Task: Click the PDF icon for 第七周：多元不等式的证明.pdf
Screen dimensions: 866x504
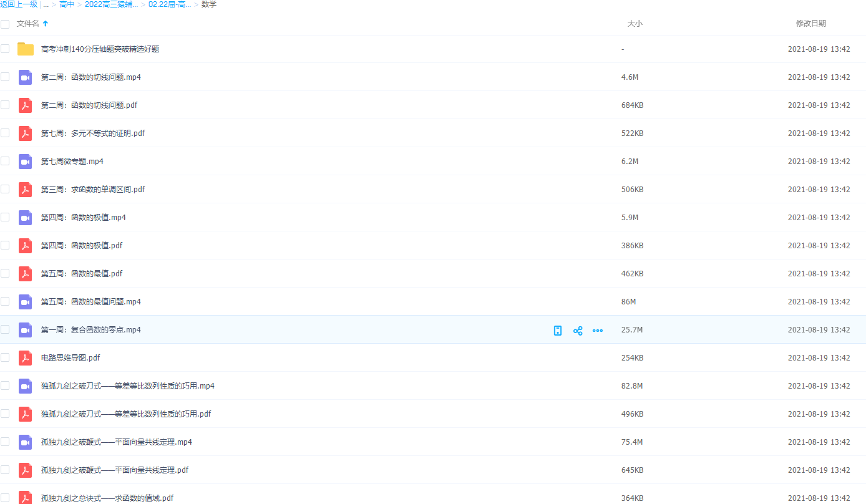Action: pos(25,133)
